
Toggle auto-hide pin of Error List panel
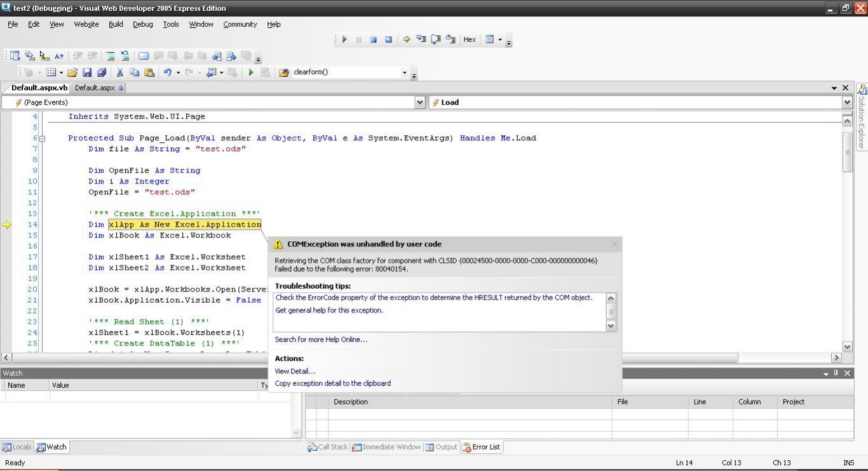pyautogui.click(x=836, y=373)
